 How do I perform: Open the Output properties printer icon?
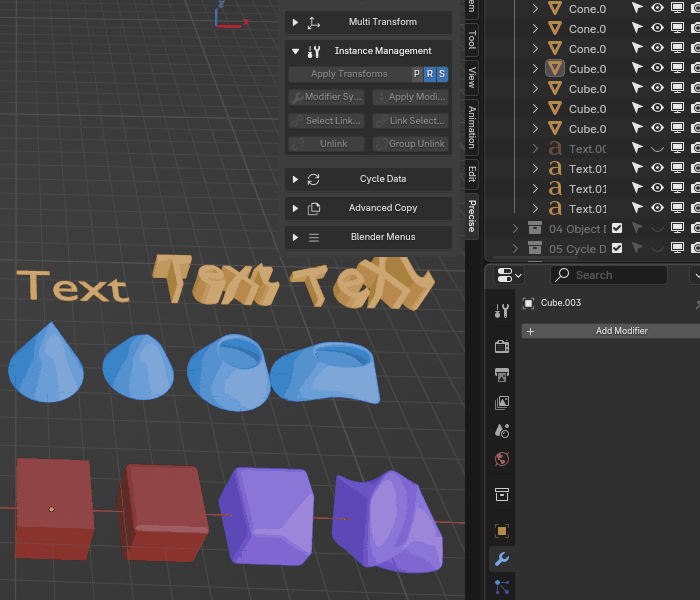click(502, 375)
